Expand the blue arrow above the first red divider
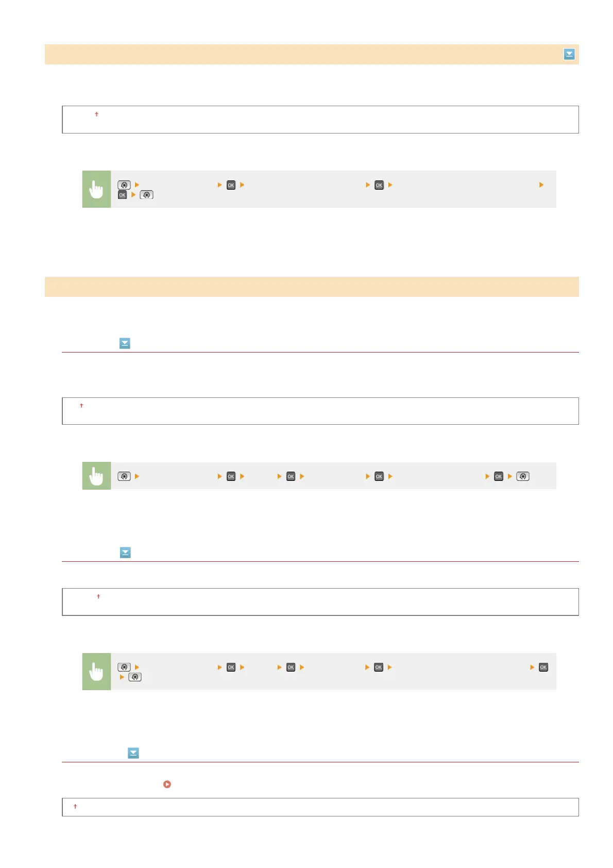This screenshot has width=613, height=868. (x=125, y=343)
